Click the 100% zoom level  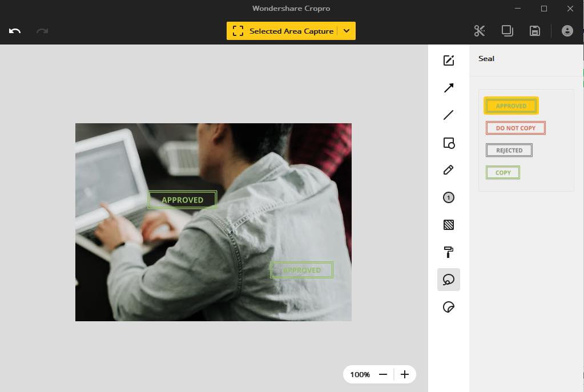coord(360,374)
